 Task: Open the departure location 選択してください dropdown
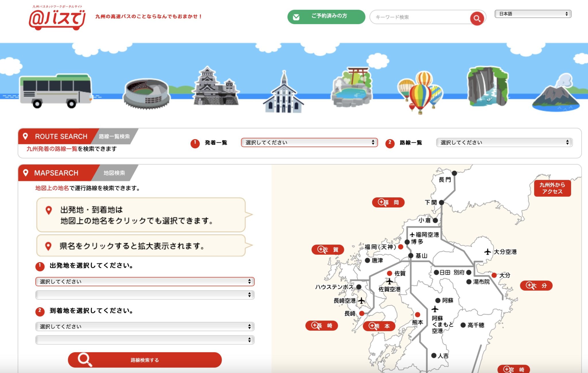[144, 282]
